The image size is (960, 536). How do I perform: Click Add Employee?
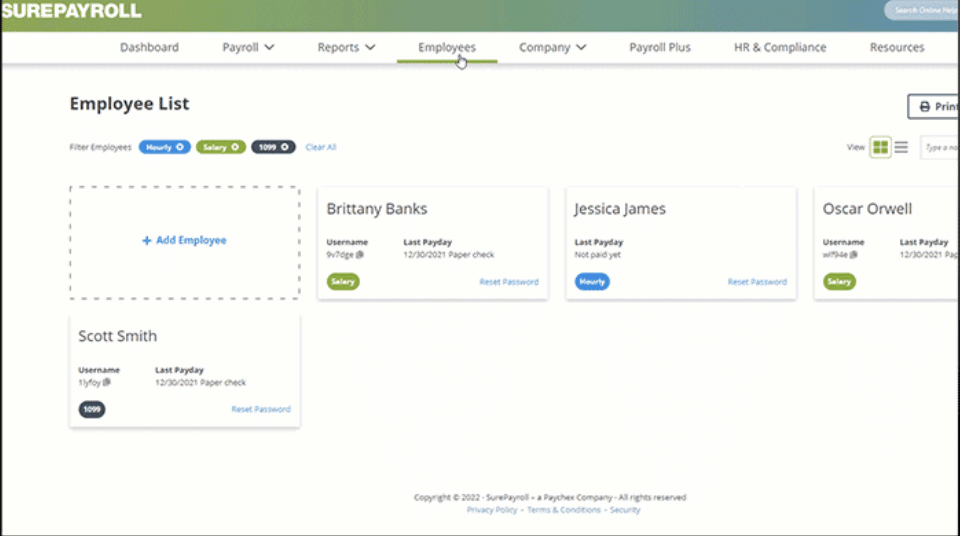(x=184, y=240)
